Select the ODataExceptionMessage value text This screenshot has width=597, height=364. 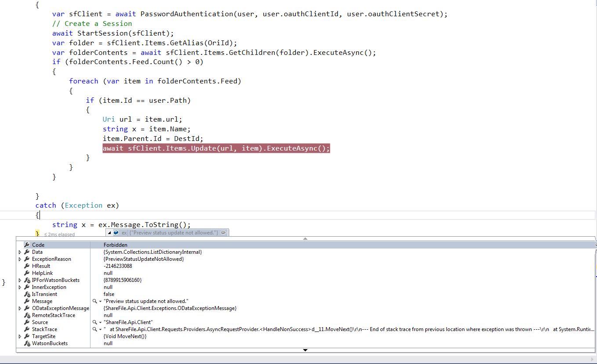pos(170,308)
